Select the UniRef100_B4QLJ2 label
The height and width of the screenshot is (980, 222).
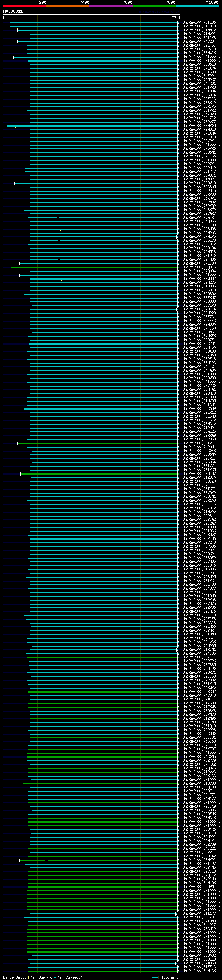[199, 875]
